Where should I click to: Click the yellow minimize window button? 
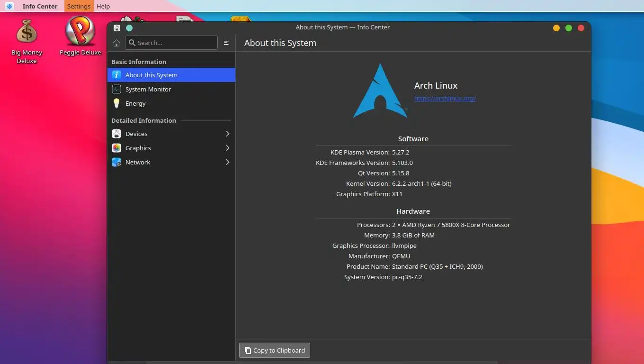[x=556, y=28]
